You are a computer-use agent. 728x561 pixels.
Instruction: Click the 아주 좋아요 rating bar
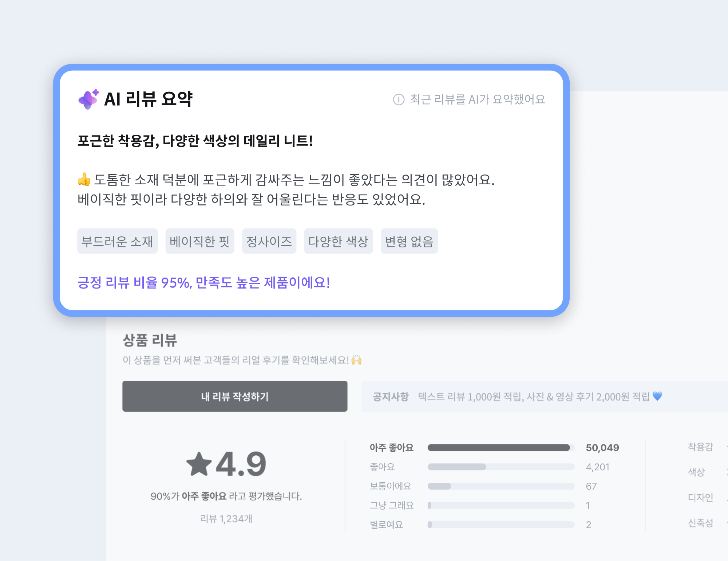coord(500,448)
